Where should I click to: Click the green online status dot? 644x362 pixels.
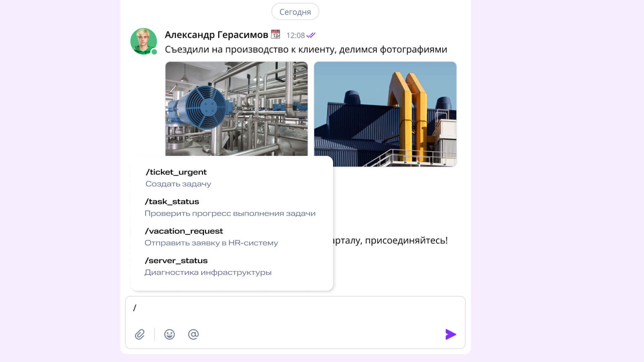[x=154, y=52]
